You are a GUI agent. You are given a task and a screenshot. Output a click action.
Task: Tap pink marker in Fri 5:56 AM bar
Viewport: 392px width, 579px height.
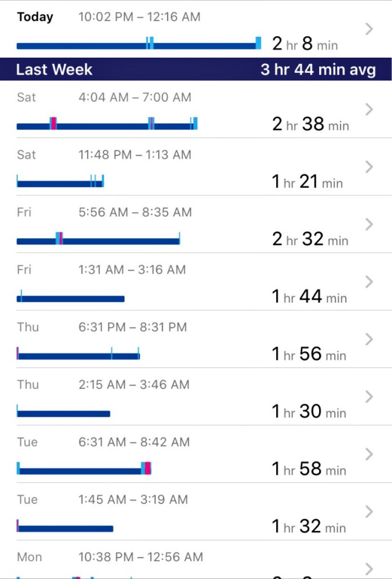tap(60, 239)
